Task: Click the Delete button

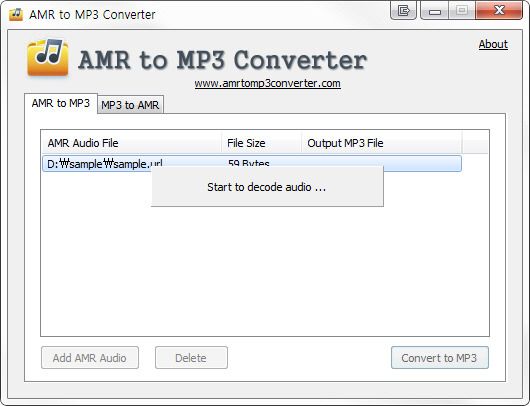Action: 191,358
